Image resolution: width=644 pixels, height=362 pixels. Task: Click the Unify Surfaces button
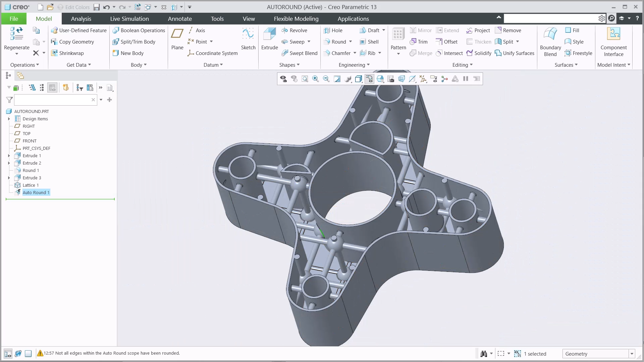pos(515,53)
